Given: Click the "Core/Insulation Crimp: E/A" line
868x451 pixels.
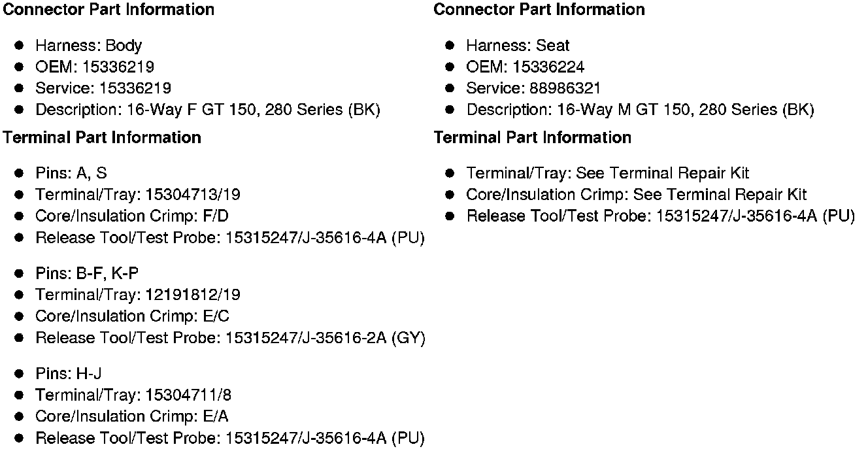Looking at the screenshot, I should (x=132, y=416).
